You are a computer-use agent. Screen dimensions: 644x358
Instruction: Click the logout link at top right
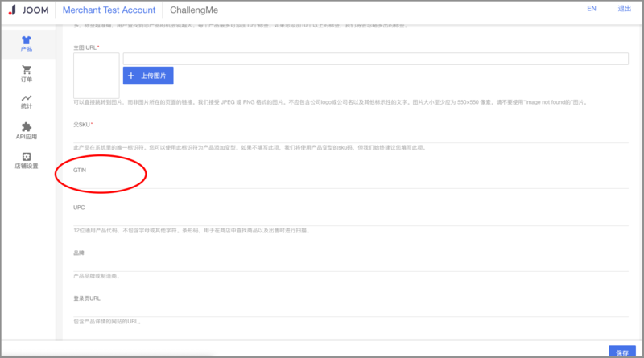pos(625,9)
